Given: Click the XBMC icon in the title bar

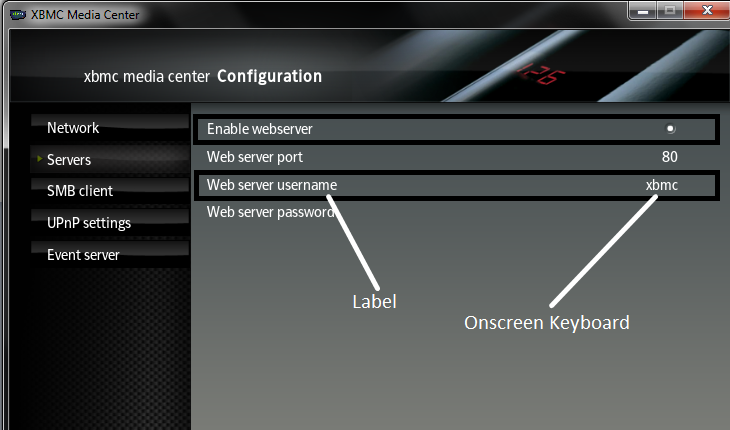Looking at the screenshot, I should (18, 15).
